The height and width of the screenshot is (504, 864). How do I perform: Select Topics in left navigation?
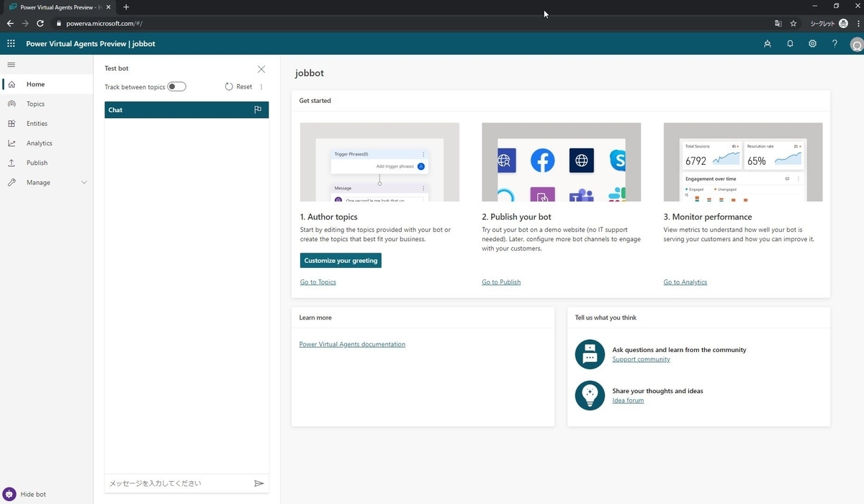pos(47,104)
